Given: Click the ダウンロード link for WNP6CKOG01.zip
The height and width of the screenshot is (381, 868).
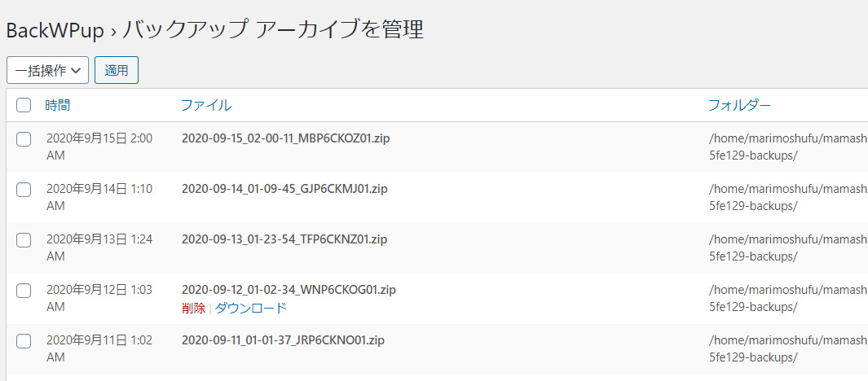Looking at the screenshot, I should (250, 308).
